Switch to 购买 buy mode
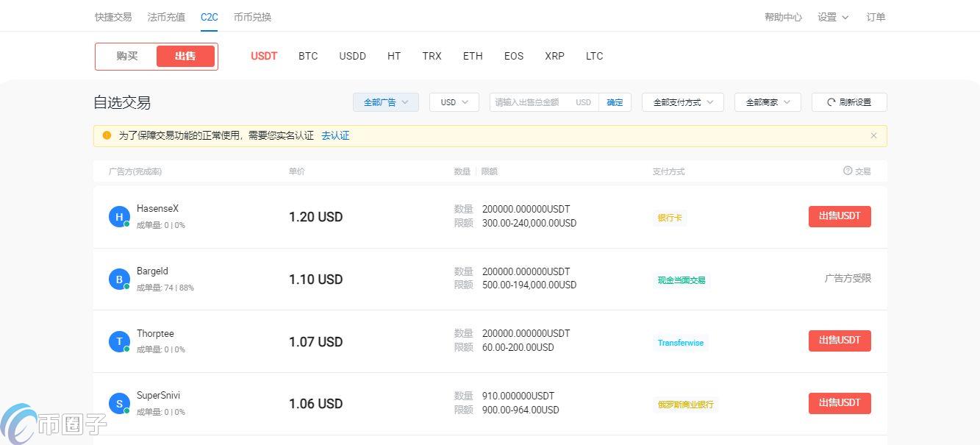This screenshot has height=445, width=980. coord(126,56)
